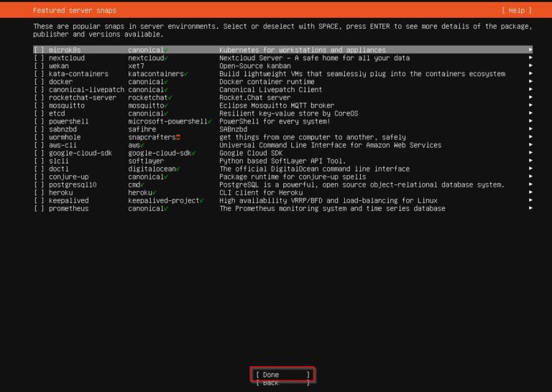Toggle the canonical-livepatch checkbox
Viewport: 552px width, 392px height.
(39, 90)
